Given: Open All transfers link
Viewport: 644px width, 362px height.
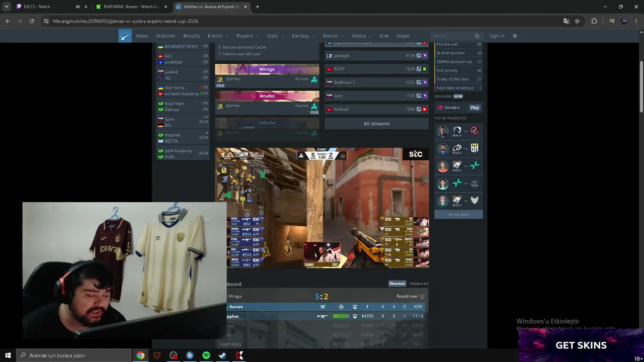Looking at the screenshot, I should 458,215.
